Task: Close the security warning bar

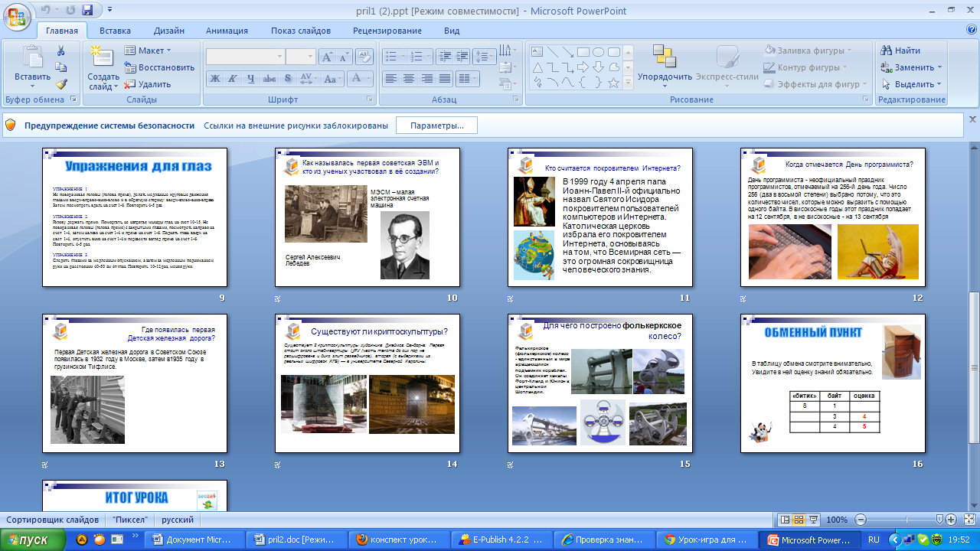Action: click(973, 119)
